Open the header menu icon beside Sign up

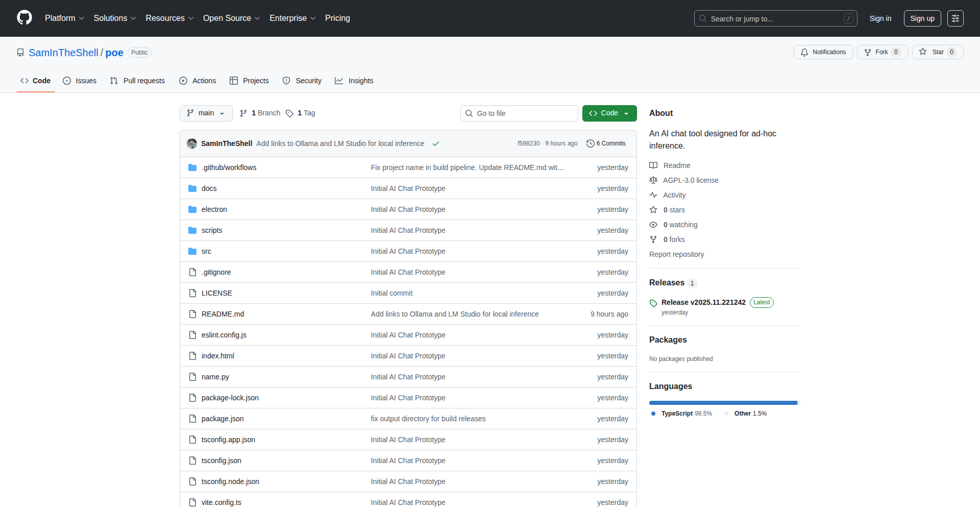tap(955, 18)
